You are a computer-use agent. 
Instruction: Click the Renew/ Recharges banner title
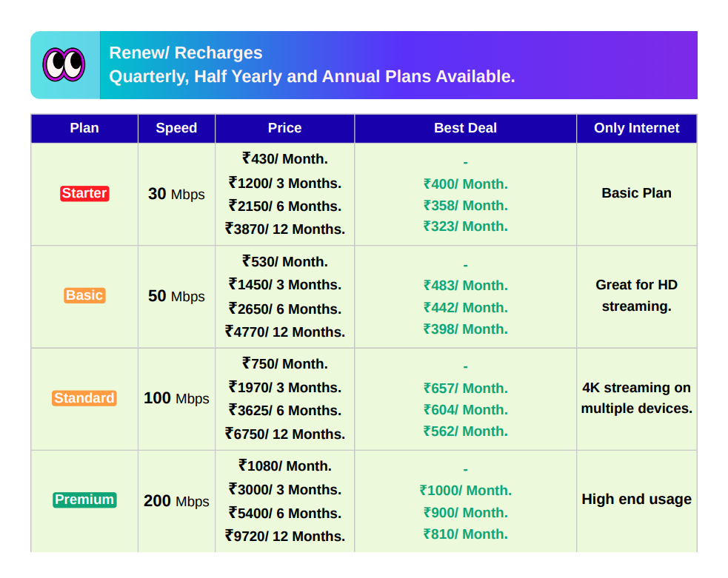click(x=186, y=53)
